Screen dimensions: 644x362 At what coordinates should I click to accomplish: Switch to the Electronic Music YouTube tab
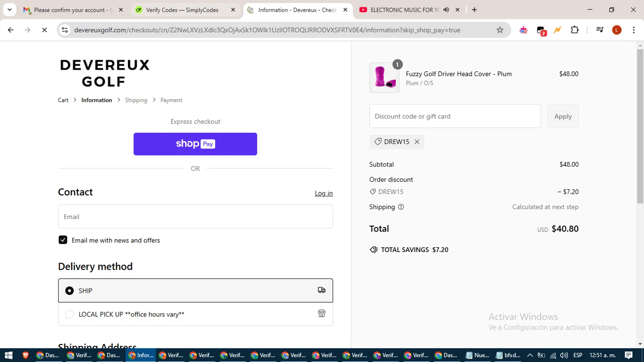pos(409,10)
